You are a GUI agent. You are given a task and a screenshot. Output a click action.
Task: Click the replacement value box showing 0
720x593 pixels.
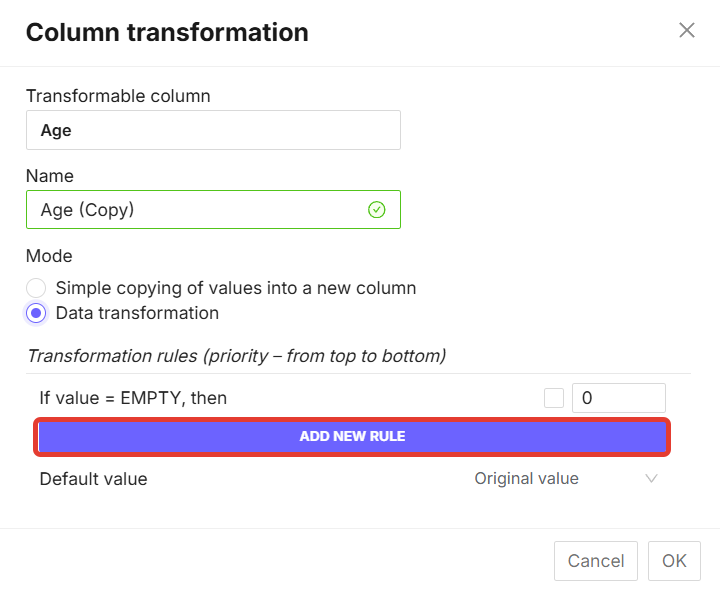point(618,398)
